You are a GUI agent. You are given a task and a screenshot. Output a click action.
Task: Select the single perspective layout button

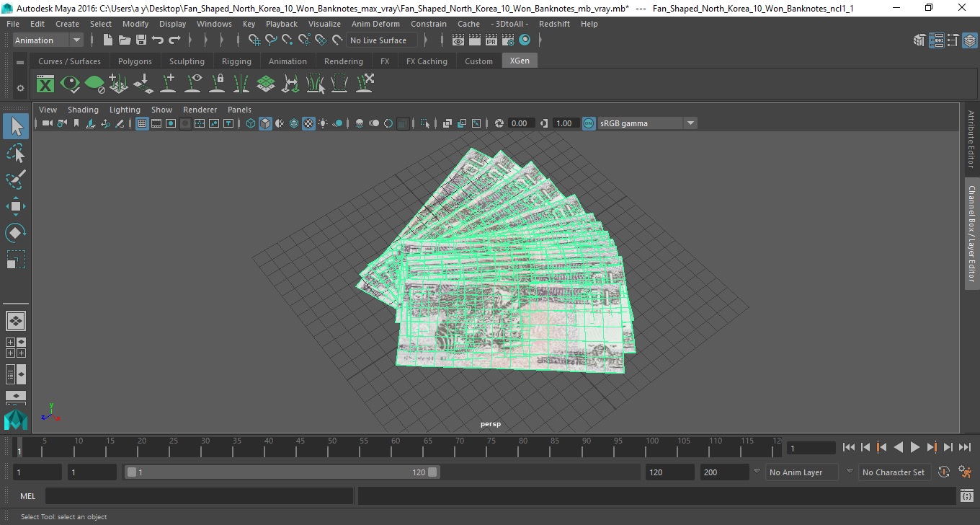point(16,320)
